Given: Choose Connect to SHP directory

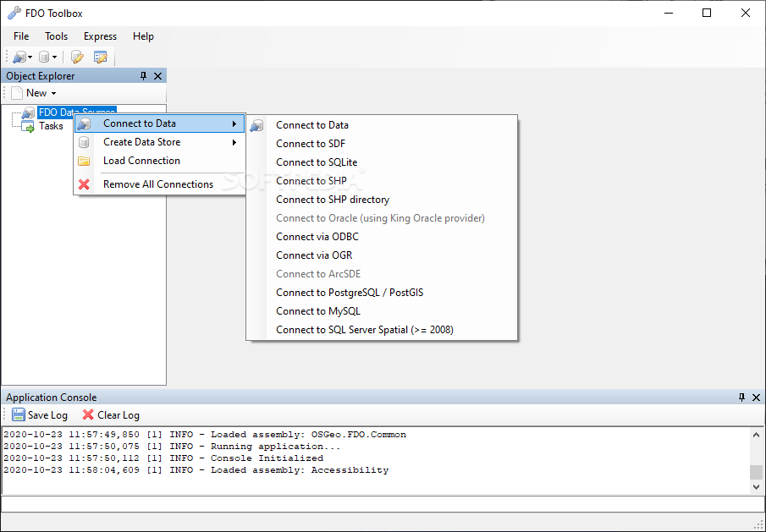Looking at the screenshot, I should point(382,199).
